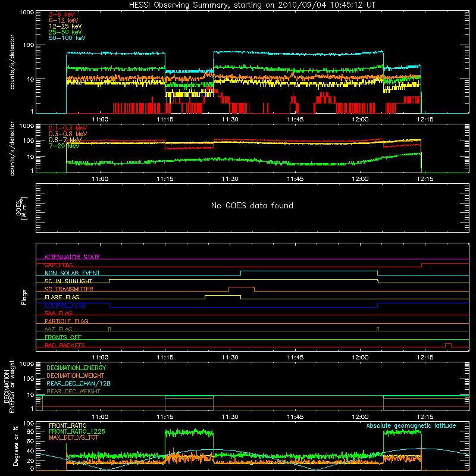Click the 1000 y-axis value on the keV plot
The width and height of the screenshot is (476, 476).
27,12
